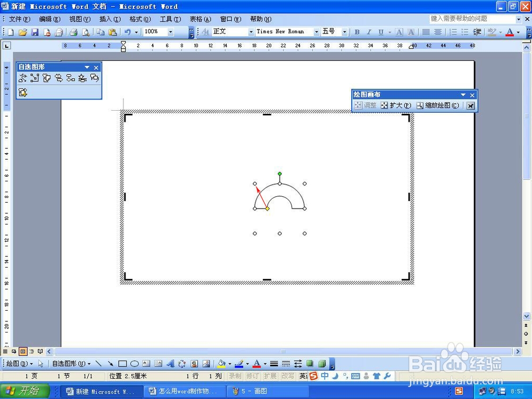Open Shadow Style icon
The image size is (532, 399).
(310, 364)
